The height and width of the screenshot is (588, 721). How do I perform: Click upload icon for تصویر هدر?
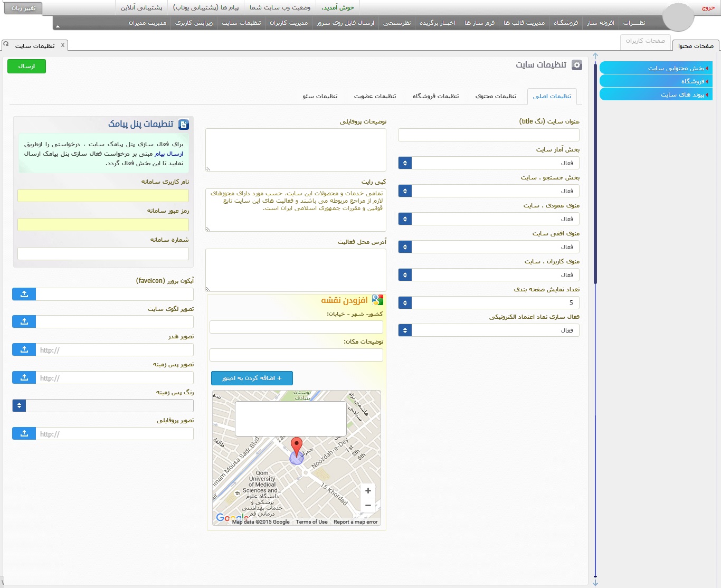[x=24, y=349]
